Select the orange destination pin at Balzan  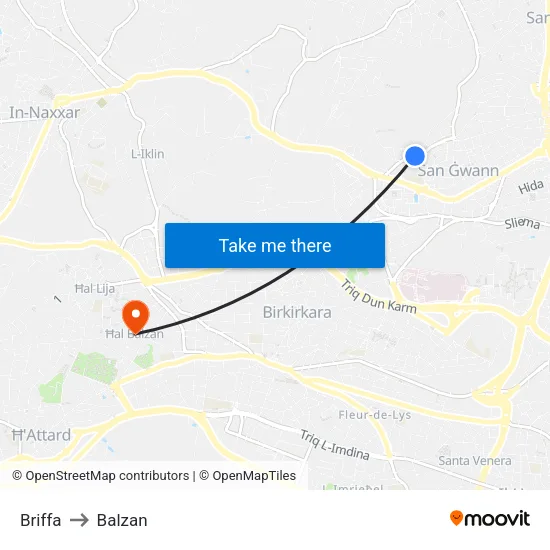[x=136, y=317]
